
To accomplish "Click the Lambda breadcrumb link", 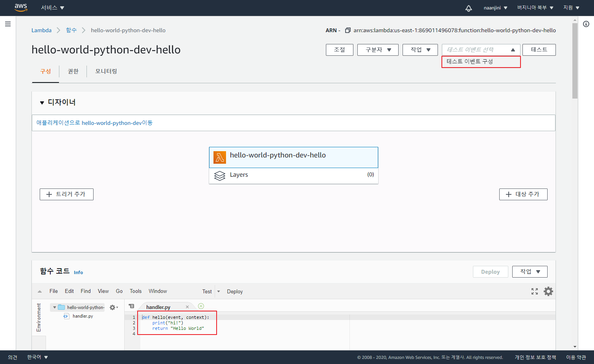I will (x=41, y=30).
